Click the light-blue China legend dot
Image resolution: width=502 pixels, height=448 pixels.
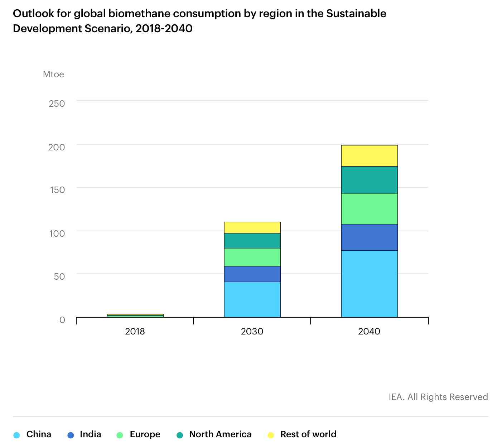click(16, 435)
